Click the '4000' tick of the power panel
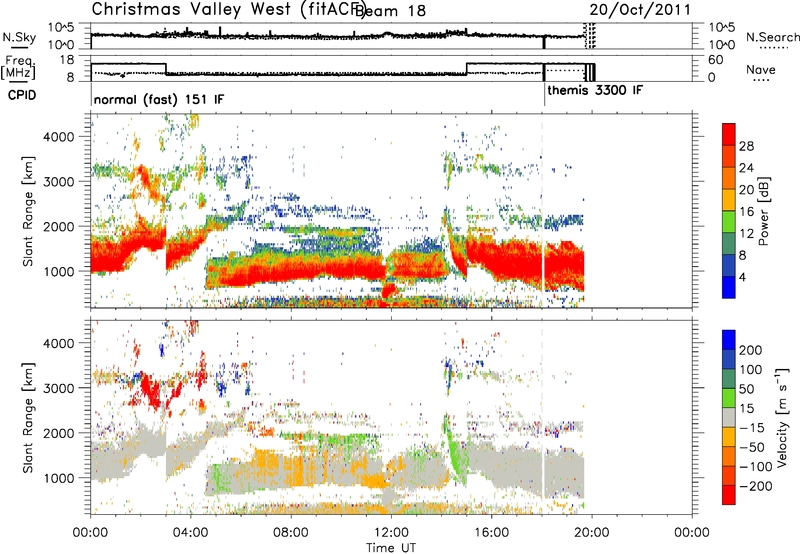 click(59, 137)
